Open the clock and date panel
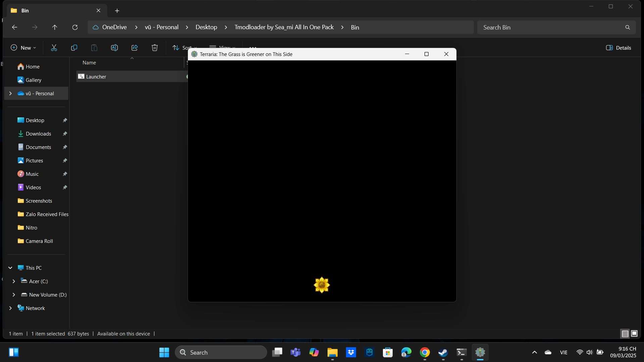The width and height of the screenshot is (644, 362). coord(623,352)
